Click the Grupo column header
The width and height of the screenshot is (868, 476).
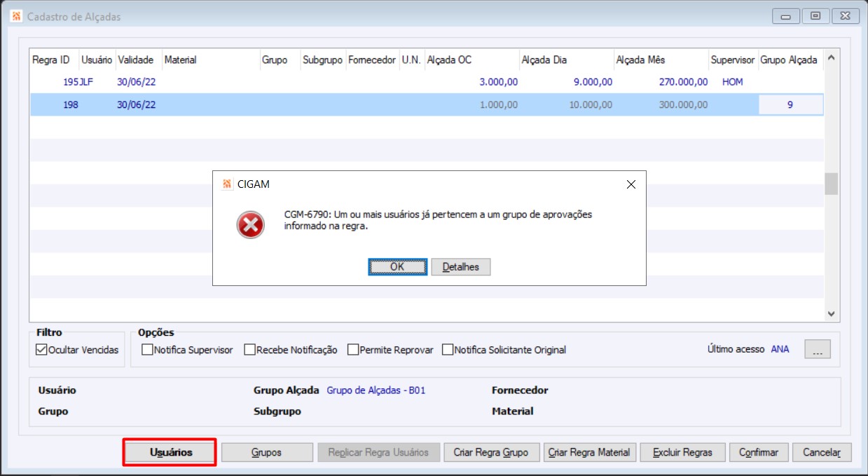point(280,60)
